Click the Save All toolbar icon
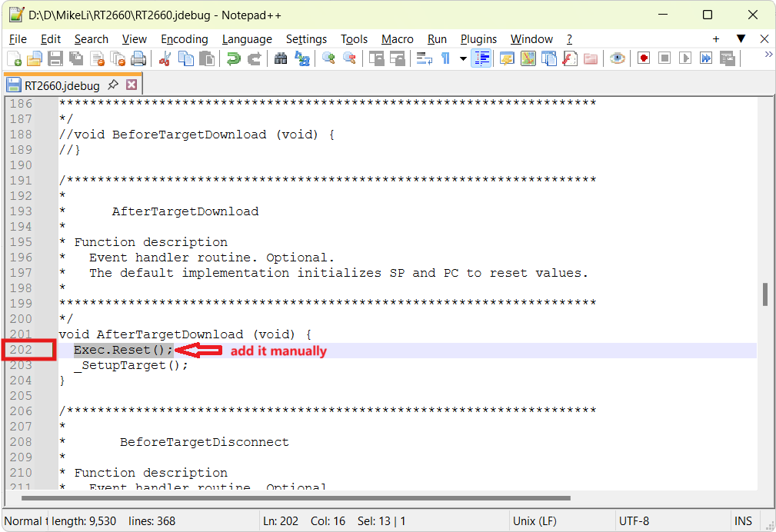The width and height of the screenshot is (776, 532). point(75,59)
